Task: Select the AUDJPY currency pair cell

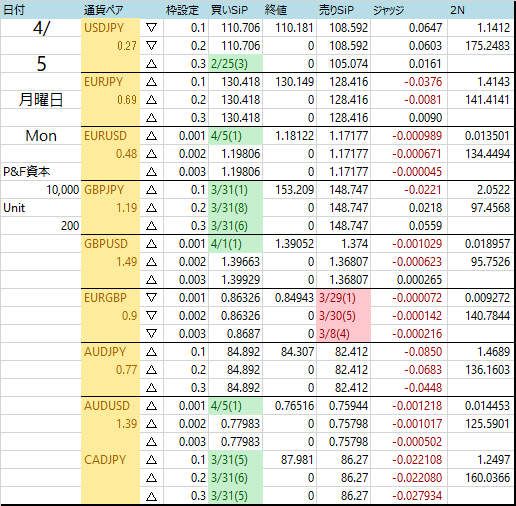Action: pyautogui.click(x=110, y=352)
